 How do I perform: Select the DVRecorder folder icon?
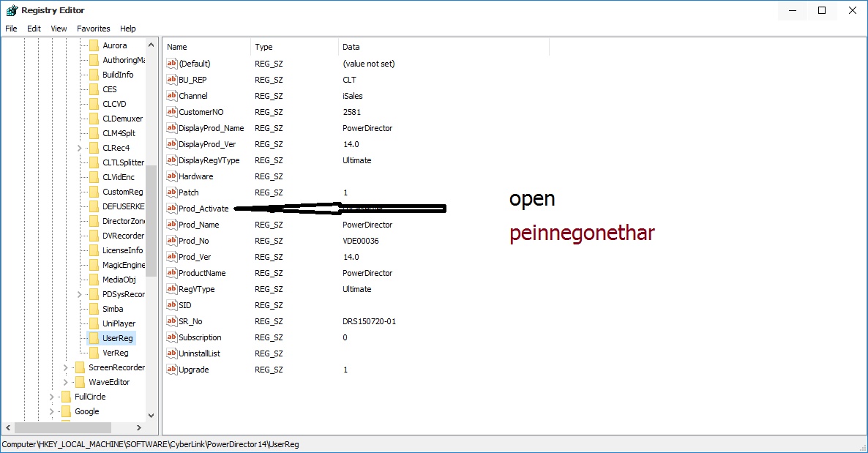click(x=94, y=236)
